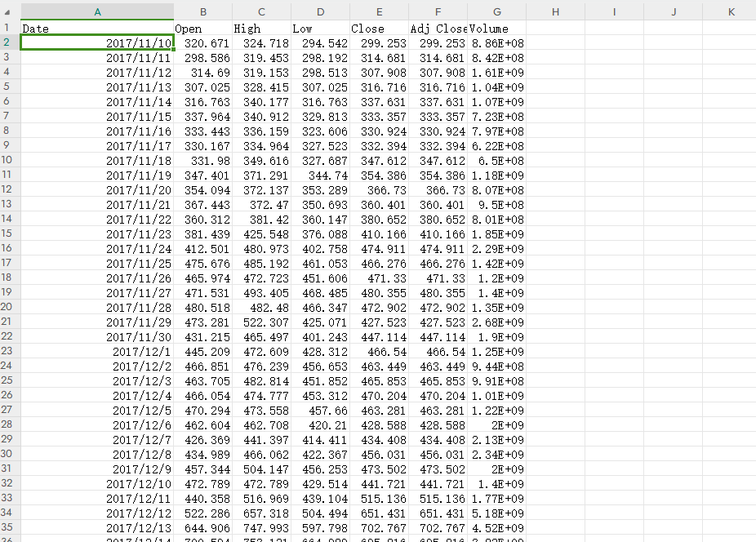
Task: Select date cell 2017/11/15
Action: tap(97, 116)
